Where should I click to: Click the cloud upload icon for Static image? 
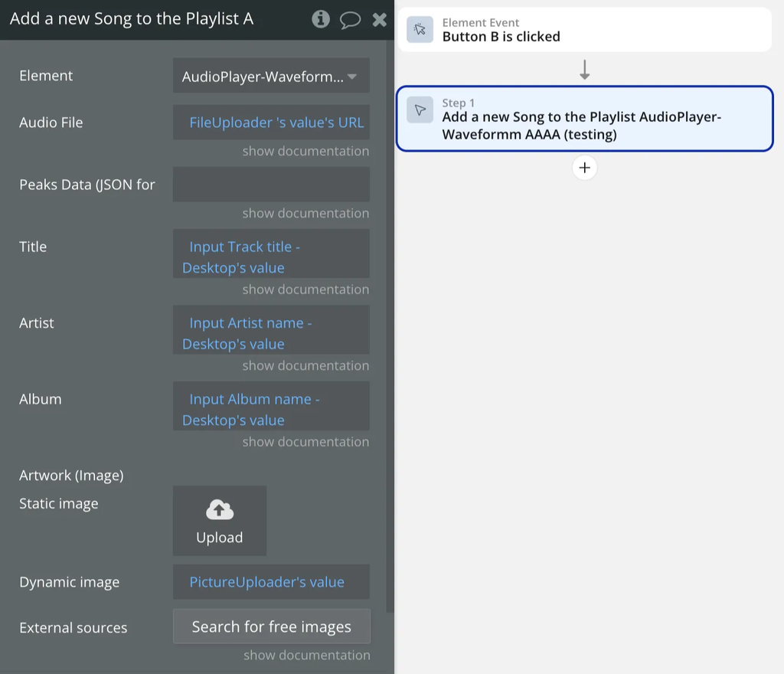[220, 510]
